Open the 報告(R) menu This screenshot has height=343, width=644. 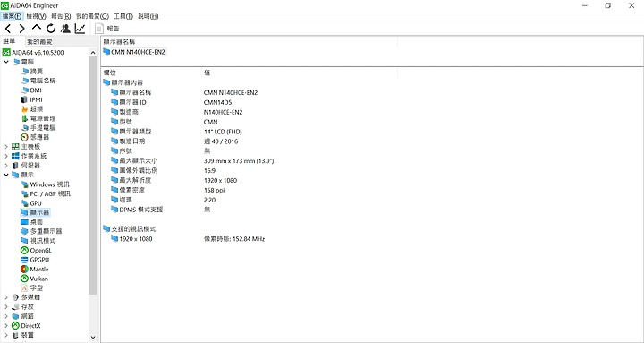pyautogui.click(x=61, y=16)
